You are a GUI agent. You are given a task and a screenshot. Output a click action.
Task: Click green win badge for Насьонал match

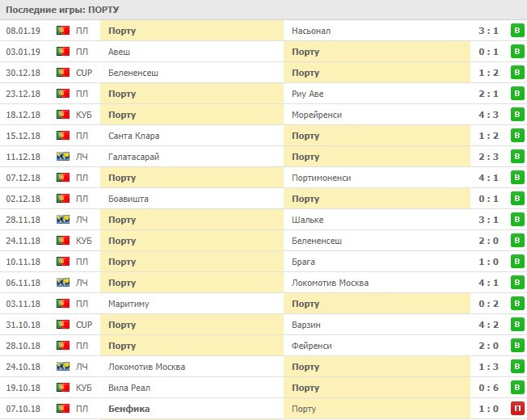[x=516, y=31]
